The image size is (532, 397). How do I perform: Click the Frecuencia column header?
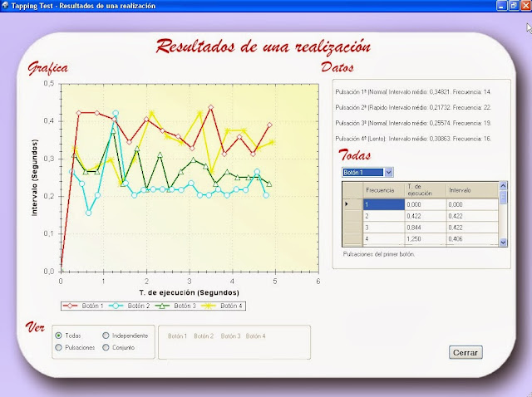click(x=384, y=190)
